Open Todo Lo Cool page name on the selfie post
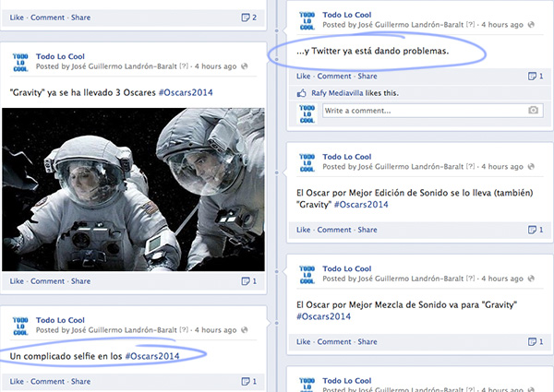This screenshot has height=392, width=554. click(60, 320)
